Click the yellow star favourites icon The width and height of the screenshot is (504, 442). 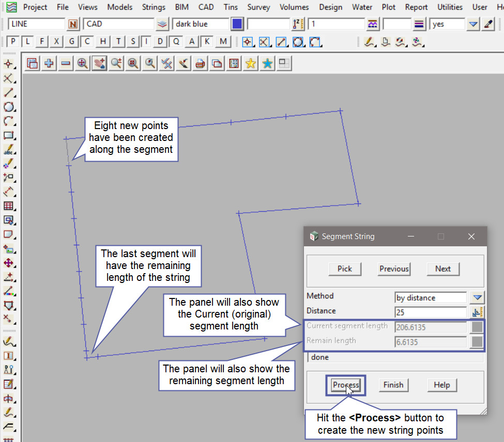(251, 64)
